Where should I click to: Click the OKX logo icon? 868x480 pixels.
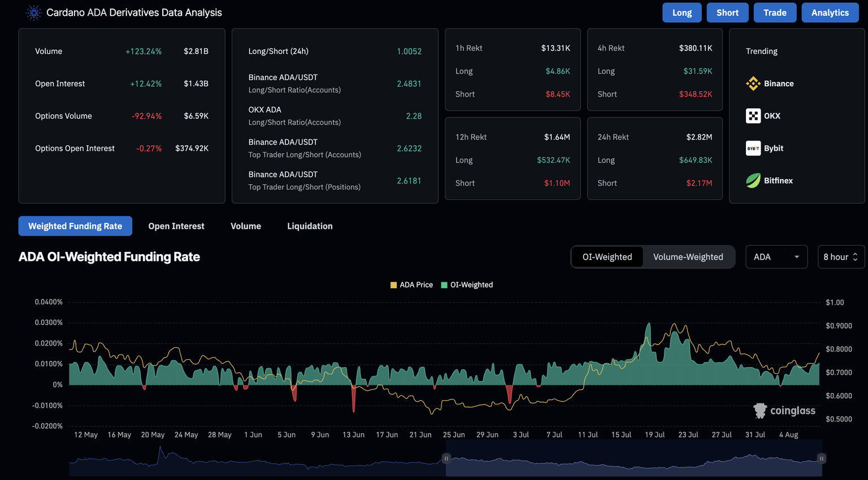coord(753,116)
